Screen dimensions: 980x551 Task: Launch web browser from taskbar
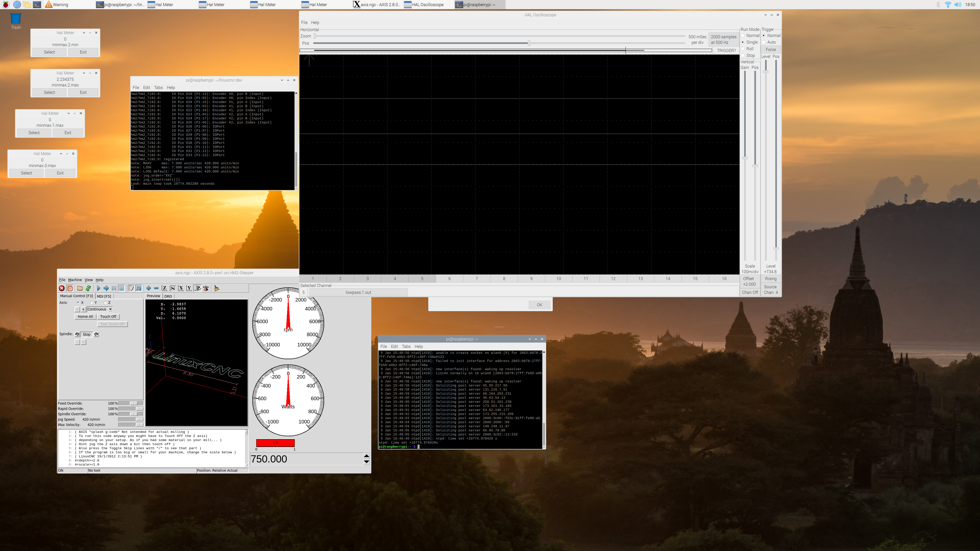click(x=17, y=5)
